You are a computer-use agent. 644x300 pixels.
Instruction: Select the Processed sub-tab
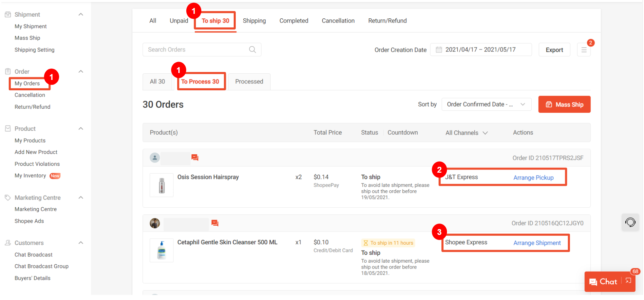pos(249,82)
